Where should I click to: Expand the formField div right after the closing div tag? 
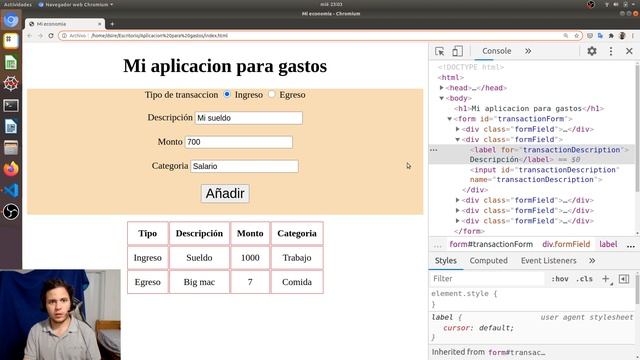pos(458,200)
